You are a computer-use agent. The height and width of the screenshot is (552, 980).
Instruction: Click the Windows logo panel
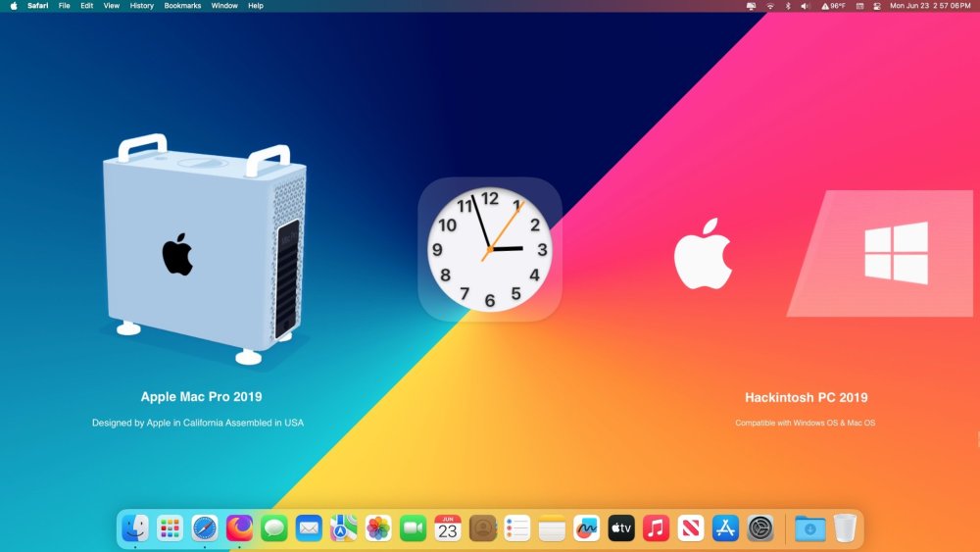[880, 253]
